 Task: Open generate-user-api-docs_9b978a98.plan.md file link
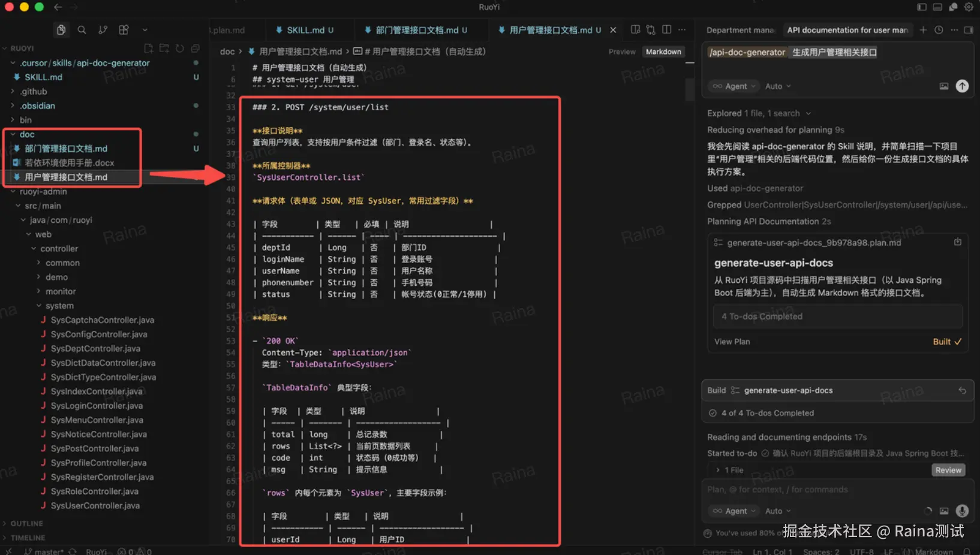(x=814, y=243)
